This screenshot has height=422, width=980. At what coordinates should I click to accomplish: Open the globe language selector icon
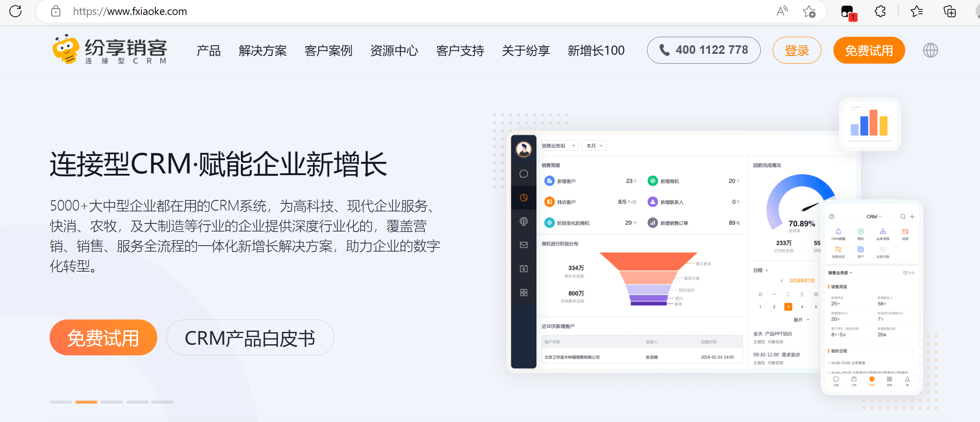[x=930, y=50]
